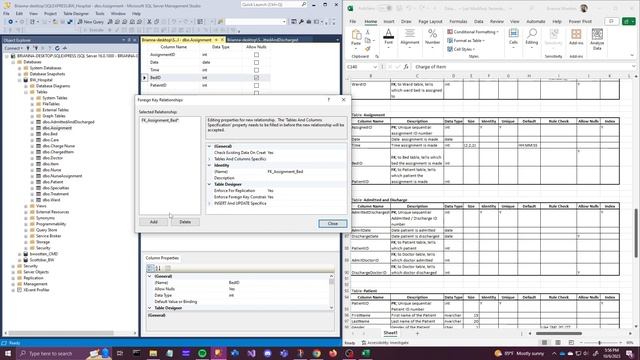Viewport: 640px width, 360px height.
Task: Toggle Allow Nulls for BedID column
Action: [256, 78]
